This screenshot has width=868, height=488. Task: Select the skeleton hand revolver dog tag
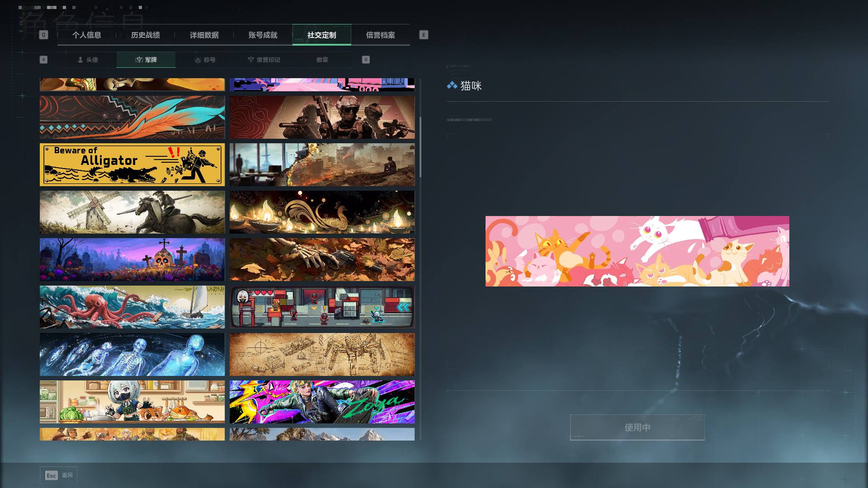[x=322, y=259]
